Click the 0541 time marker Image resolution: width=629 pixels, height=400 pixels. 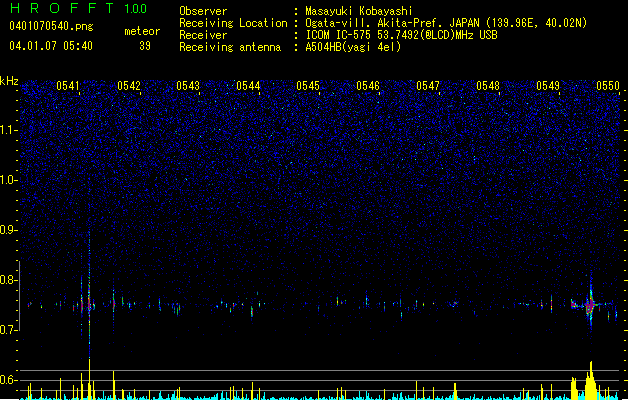68,86
